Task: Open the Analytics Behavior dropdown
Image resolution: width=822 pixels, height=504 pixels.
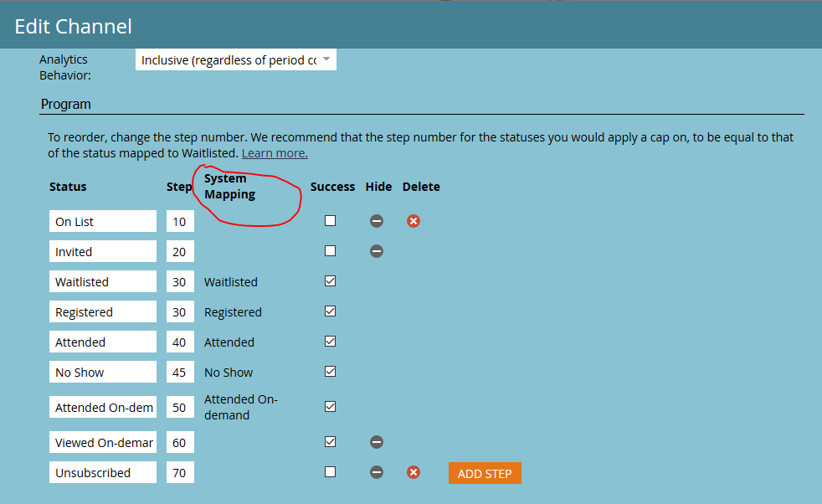Action: pyautogui.click(x=235, y=60)
